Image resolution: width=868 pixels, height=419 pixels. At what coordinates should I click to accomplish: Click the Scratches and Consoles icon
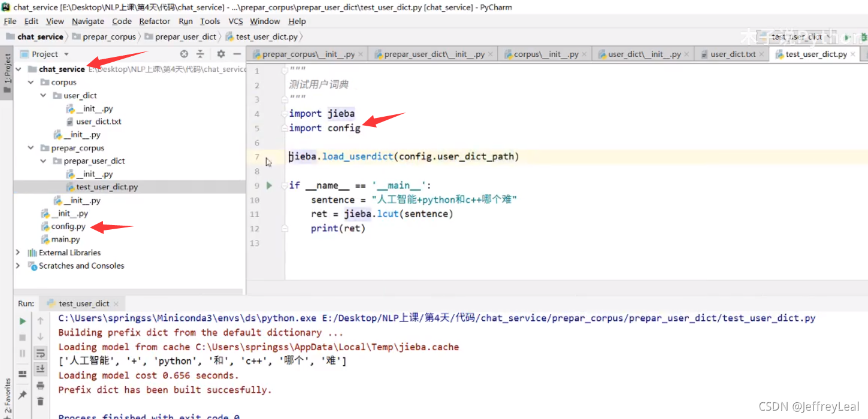32,266
